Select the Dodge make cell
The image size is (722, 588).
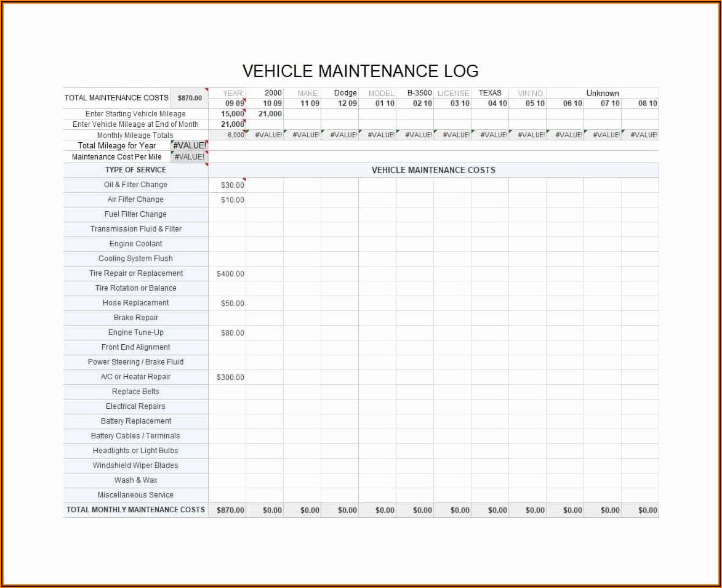(x=345, y=93)
